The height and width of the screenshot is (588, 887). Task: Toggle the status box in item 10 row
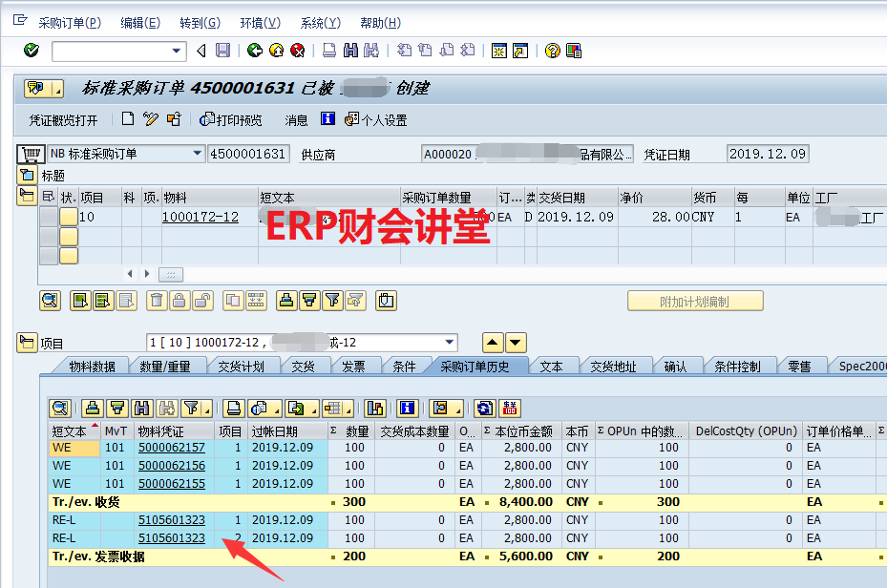pyautogui.click(x=69, y=217)
